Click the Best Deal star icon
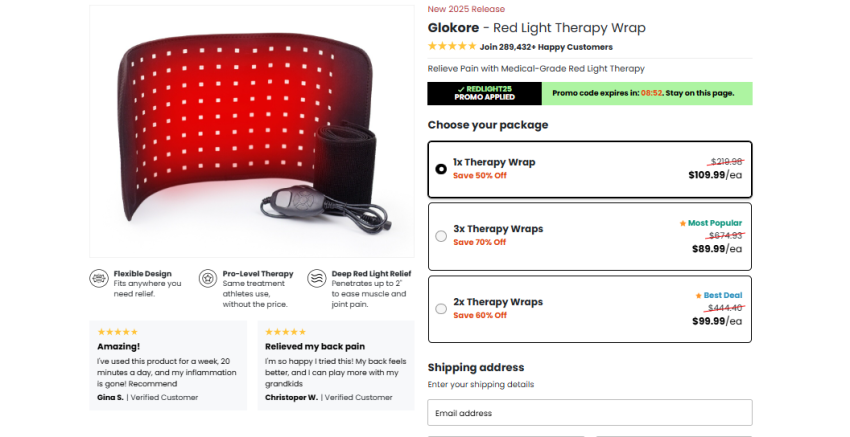 [699, 296]
